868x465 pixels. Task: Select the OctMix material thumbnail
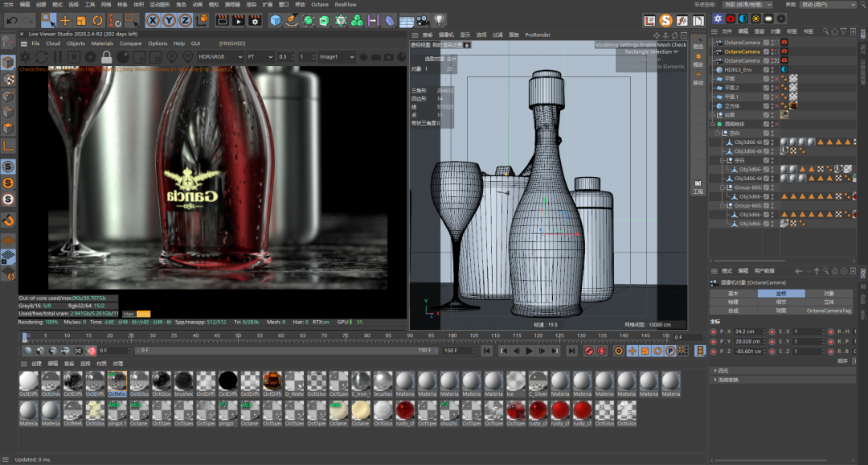click(117, 384)
